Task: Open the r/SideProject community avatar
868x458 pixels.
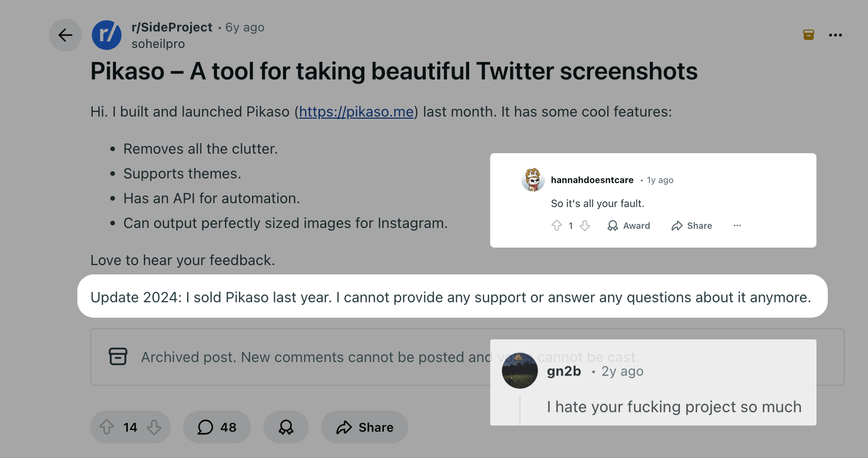Action: [x=107, y=35]
